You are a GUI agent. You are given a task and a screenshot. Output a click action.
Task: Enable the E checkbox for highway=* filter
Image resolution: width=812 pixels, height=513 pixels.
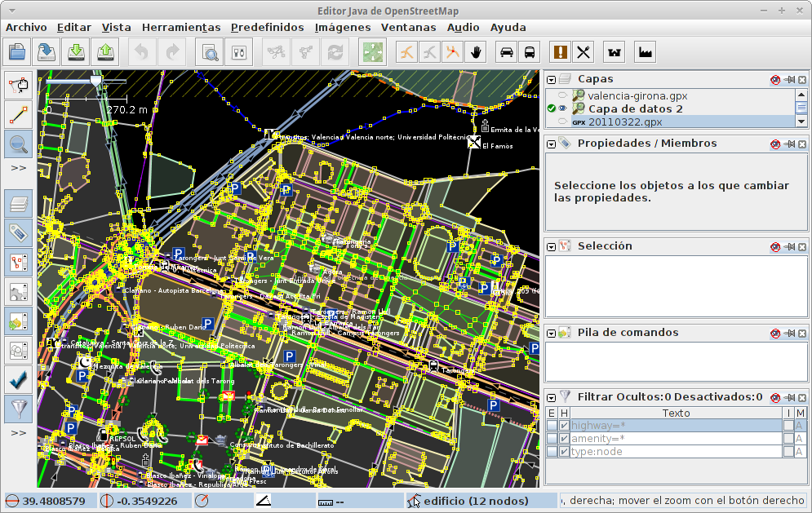tap(552, 426)
